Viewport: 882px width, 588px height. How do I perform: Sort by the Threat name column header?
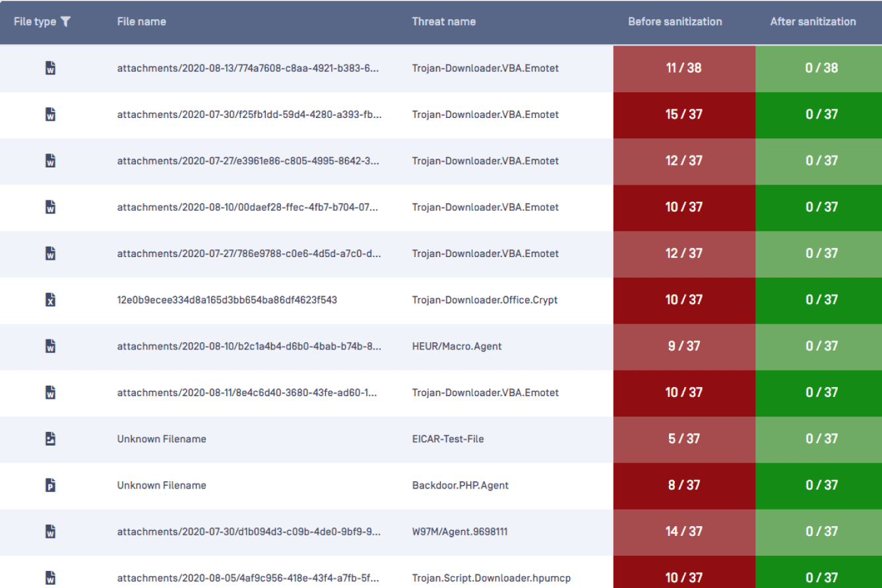(x=443, y=22)
